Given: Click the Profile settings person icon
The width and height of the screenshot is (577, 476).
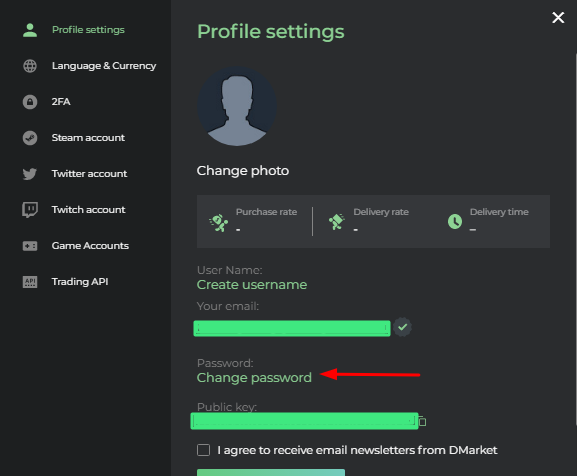Looking at the screenshot, I should [x=30, y=30].
